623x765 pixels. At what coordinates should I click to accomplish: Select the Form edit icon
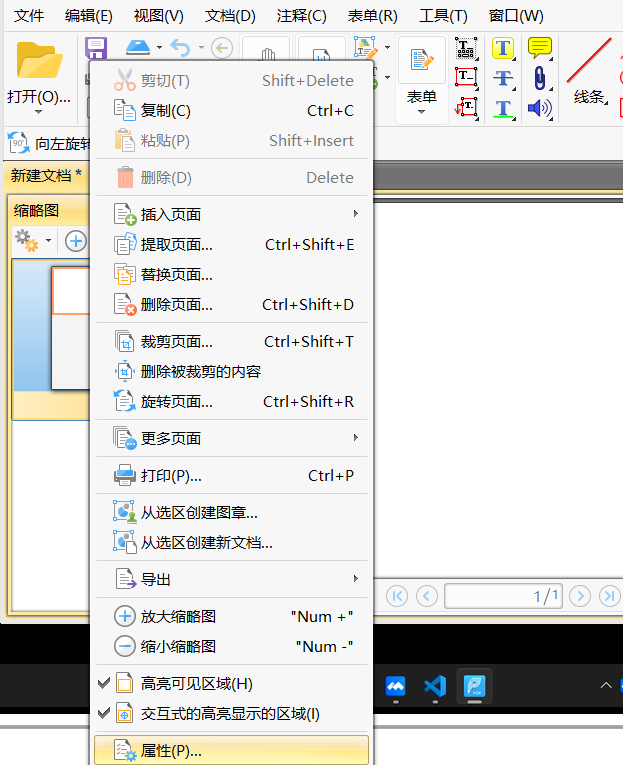(422, 60)
